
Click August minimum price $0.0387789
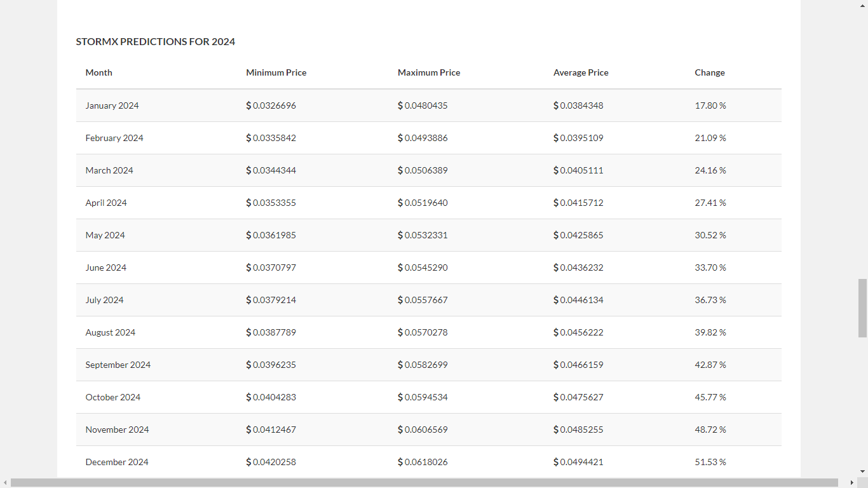(x=271, y=332)
